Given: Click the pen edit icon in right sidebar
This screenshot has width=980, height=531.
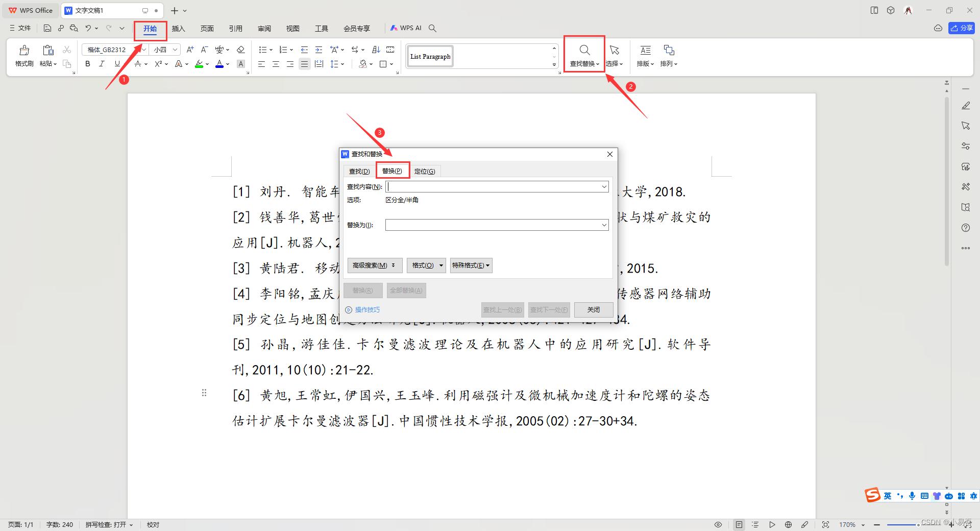Looking at the screenshot, I should 966,106.
